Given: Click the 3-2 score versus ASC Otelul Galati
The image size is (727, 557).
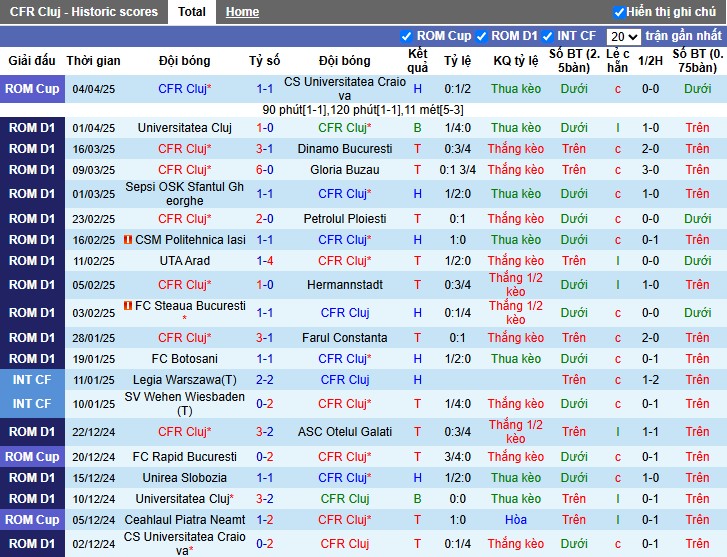Looking at the screenshot, I should click(x=265, y=431).
